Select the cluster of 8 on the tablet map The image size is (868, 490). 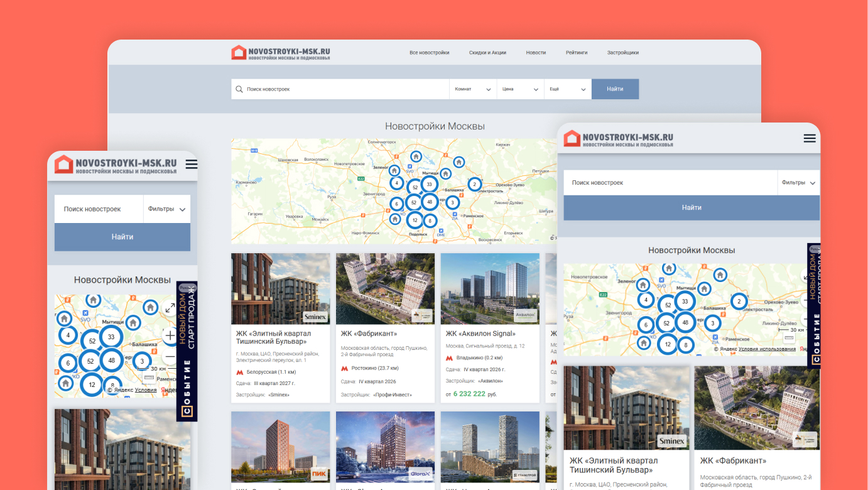[x=686, y=345]
